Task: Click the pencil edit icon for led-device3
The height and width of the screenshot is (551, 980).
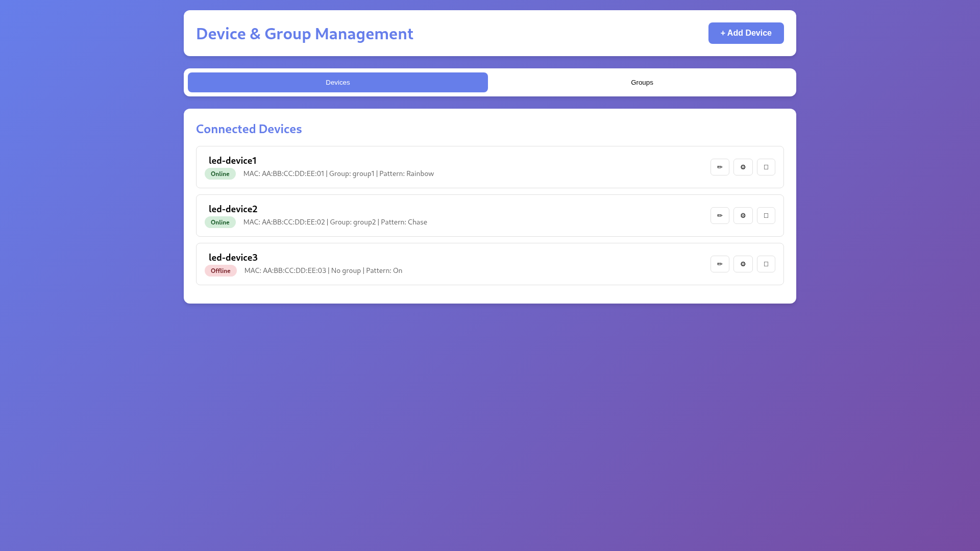Action: point(720,264)
